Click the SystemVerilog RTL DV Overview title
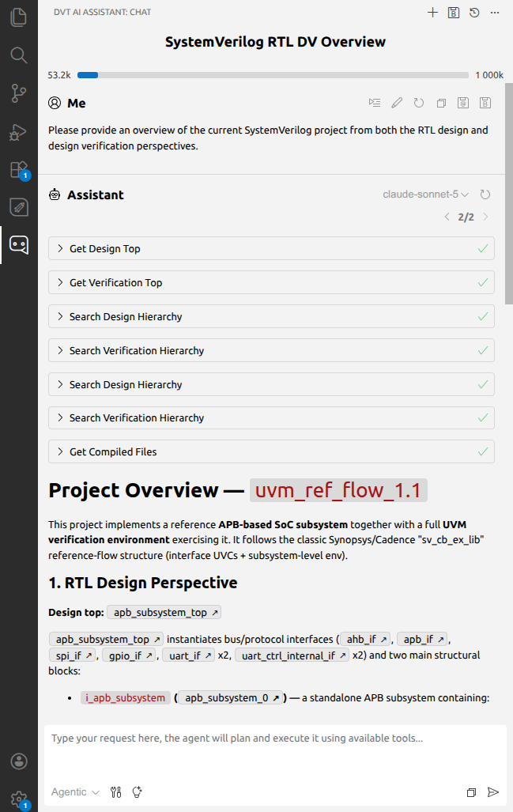The width and height of the screenshot is (513, 812). [x=275, y=42]
